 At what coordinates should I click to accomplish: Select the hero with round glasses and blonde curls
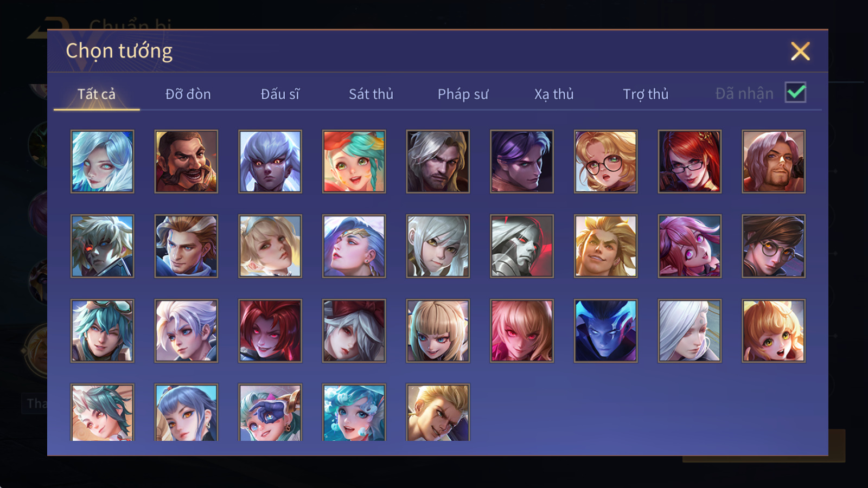coord(605,162)
